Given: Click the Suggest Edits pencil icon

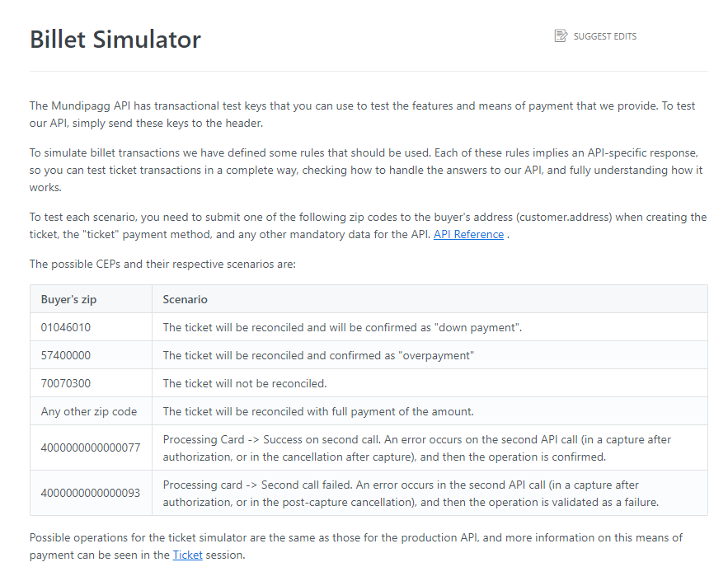Looking at the screenshot, I should coord(561,35).
